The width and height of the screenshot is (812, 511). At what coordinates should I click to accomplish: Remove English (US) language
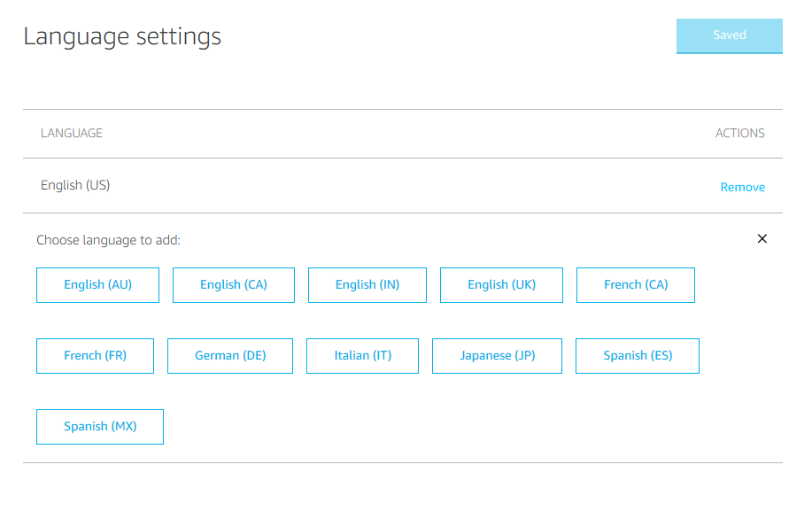tap(742, 187)
